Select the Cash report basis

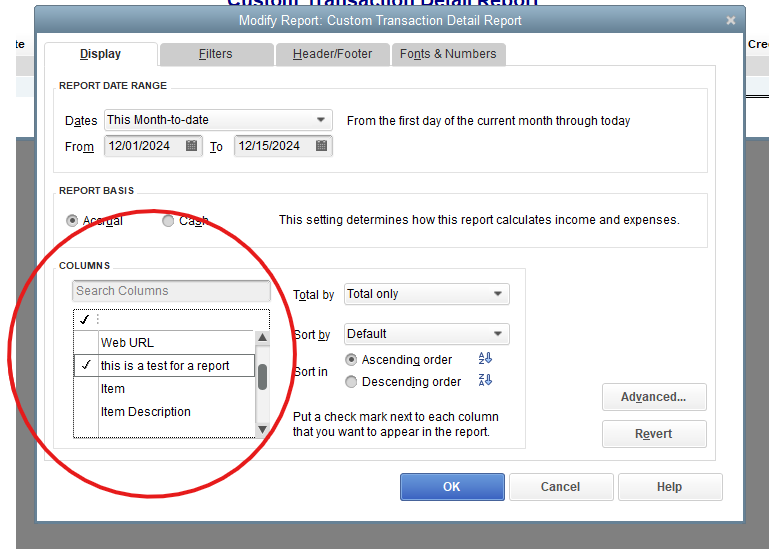coord(168,221)
